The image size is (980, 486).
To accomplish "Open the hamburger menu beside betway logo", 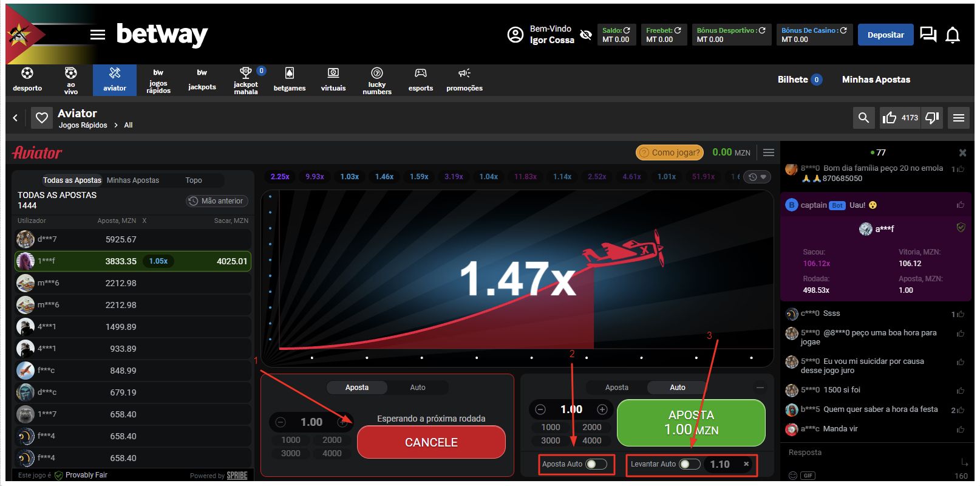I will click(98, 35).
